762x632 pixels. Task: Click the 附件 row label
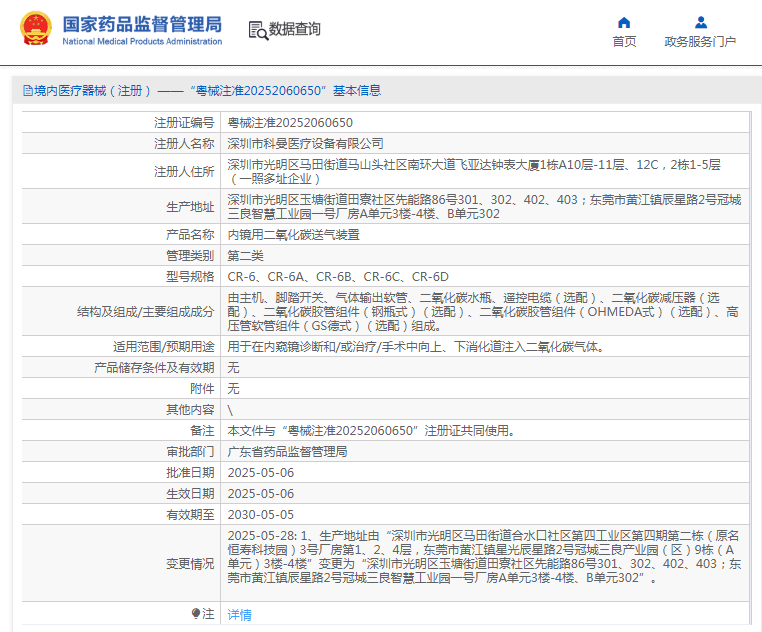(x=202, y=388)
